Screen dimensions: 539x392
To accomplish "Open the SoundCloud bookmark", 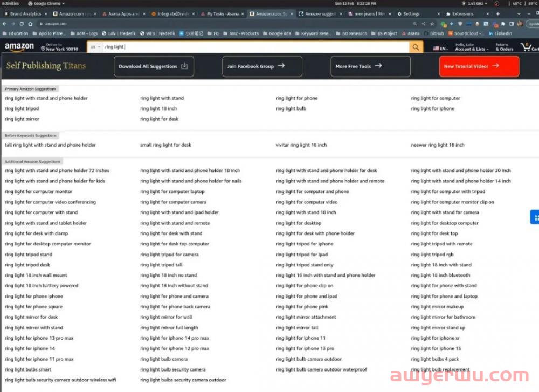I will [x=466, y=33].
